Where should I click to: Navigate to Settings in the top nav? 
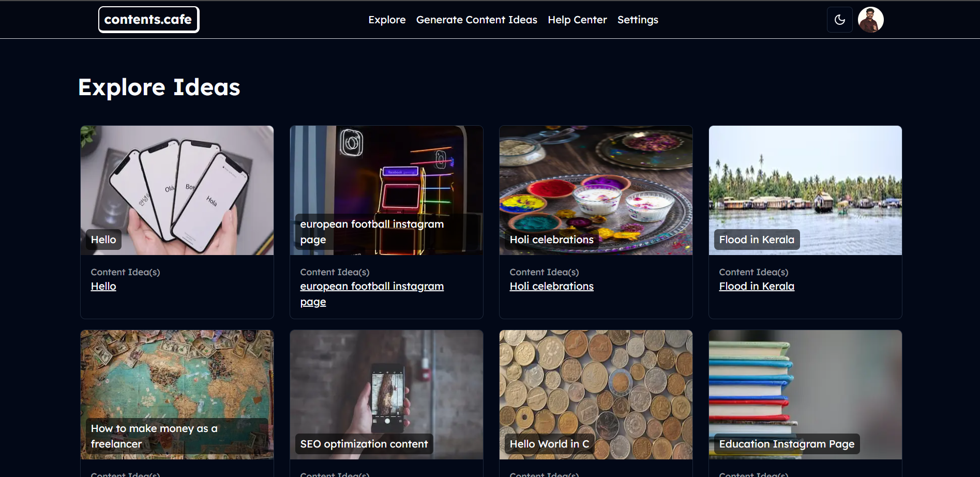coord(638,20)
